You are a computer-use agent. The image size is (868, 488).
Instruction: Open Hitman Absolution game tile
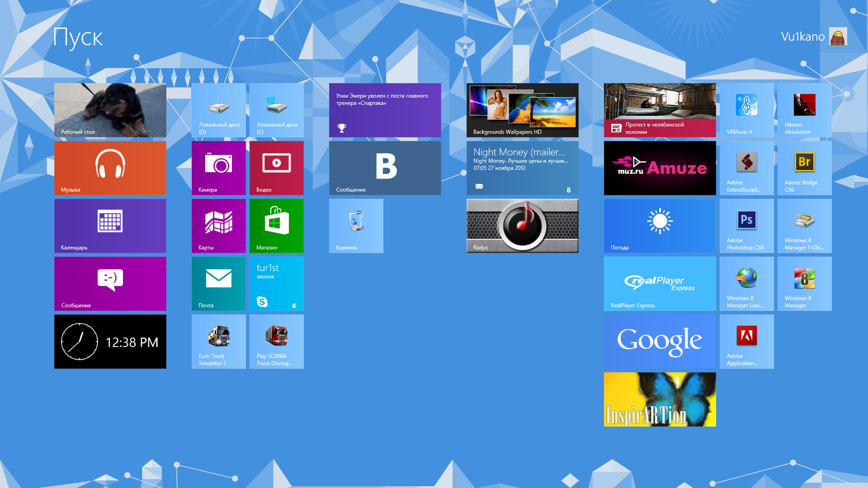pos(804,110)
